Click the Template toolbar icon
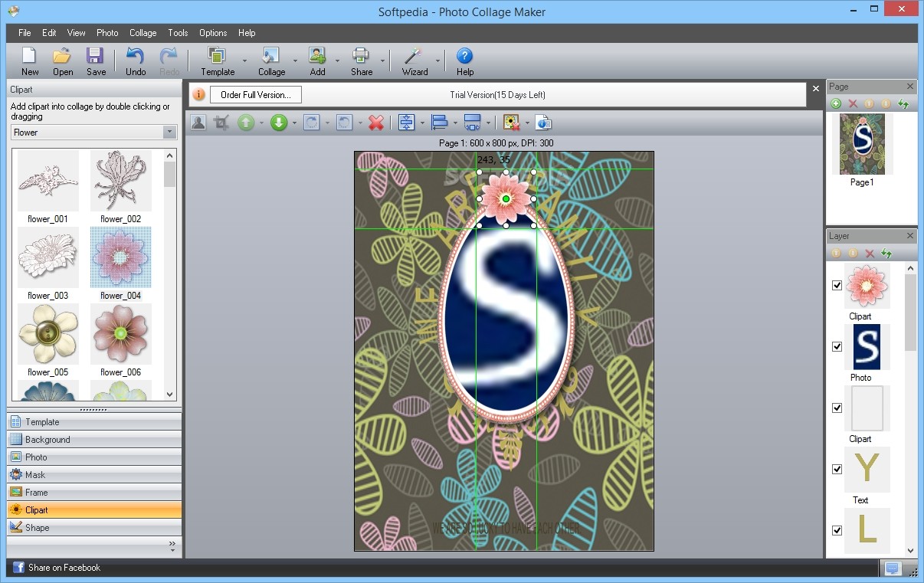This screenshot has height=583, width=924. click(x=218, y=61)
